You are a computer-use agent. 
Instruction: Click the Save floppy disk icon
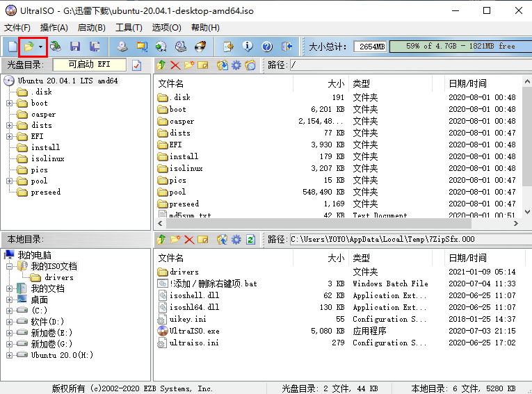pyautogui.click(x=75, y=47)
